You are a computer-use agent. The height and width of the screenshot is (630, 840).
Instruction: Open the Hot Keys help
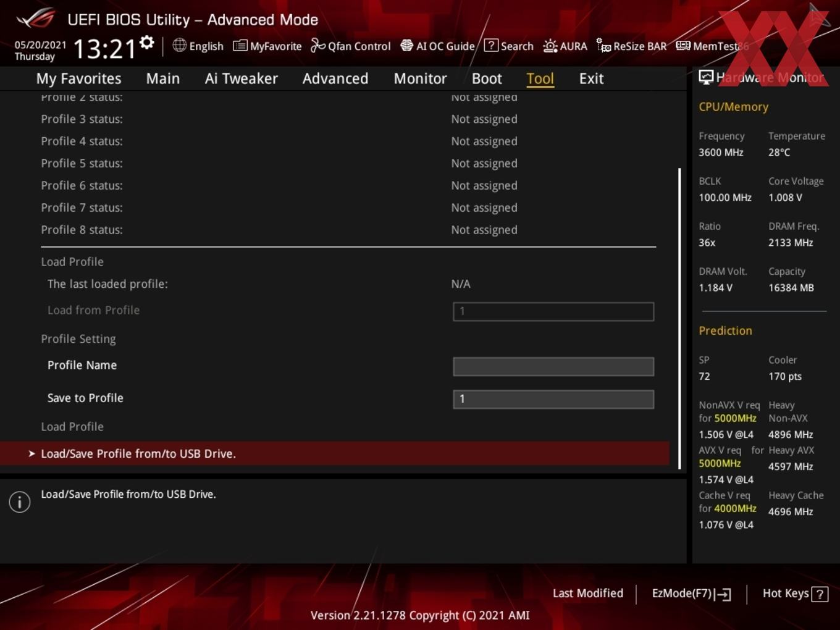click(795, 594)
